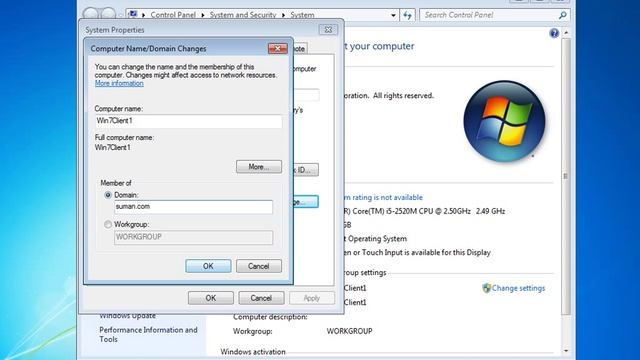Click the Back navigation button
640x360 pixels.
(91, 14)
